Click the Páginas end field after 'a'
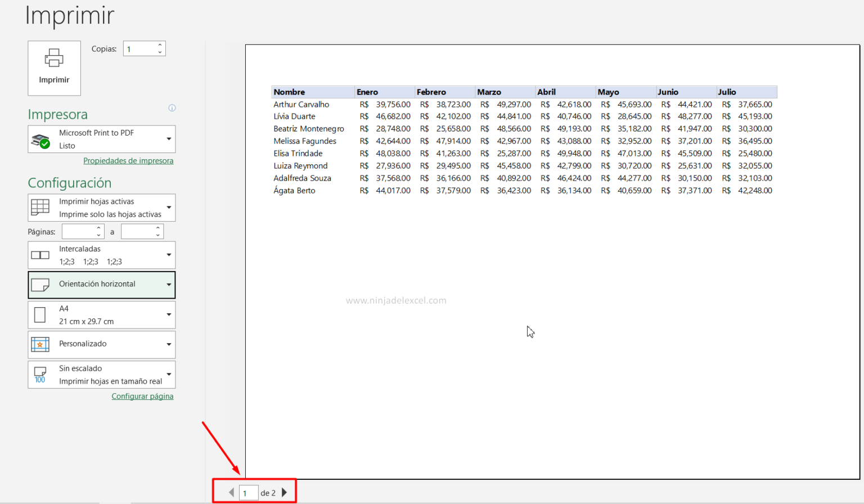Viewport: 864px width, 504px height. (x=137, y=232)
